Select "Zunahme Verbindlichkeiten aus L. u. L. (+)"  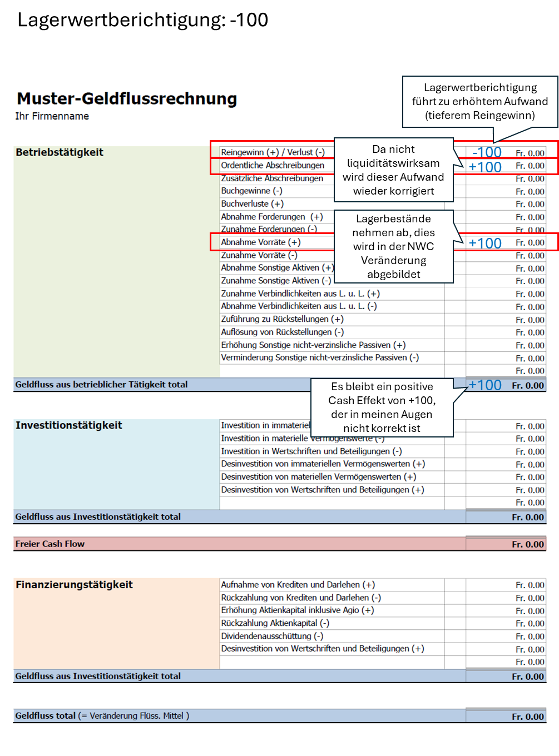point(300,294)
